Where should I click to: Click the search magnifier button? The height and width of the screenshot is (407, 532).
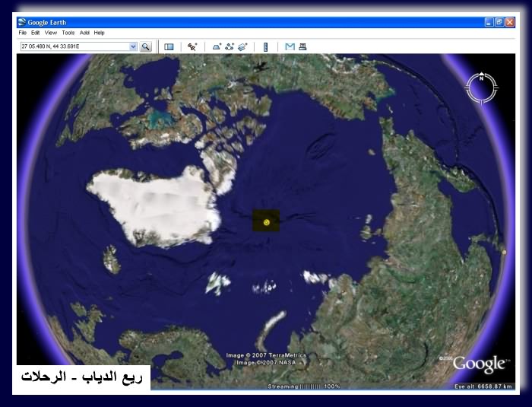click(146, 46)
